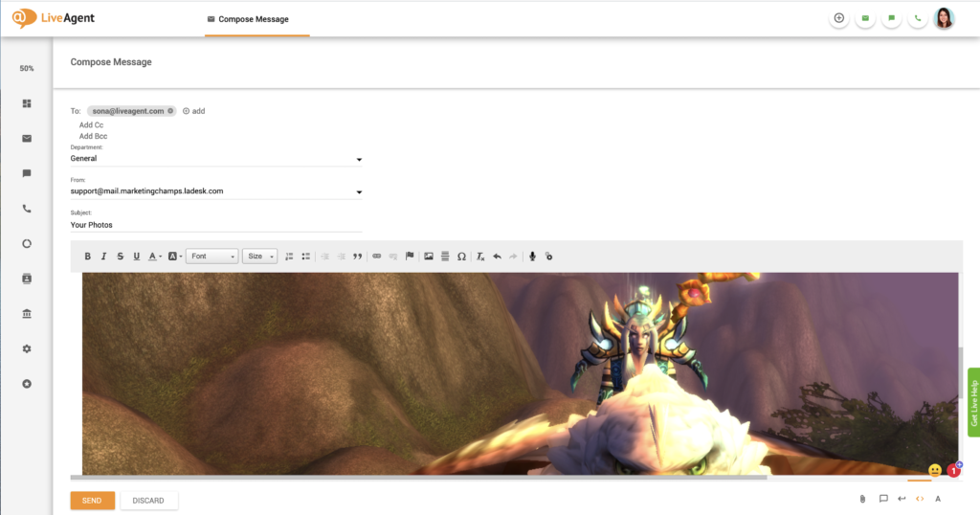Open the phone calls icon in left sidebar
The image size is (980, 515).
[27, 209]
